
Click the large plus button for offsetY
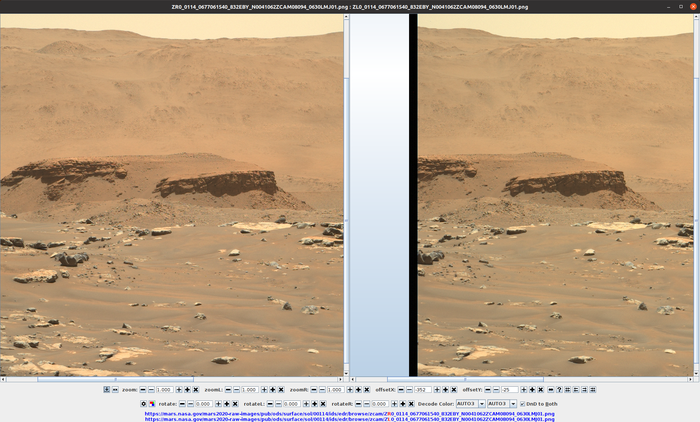click(532, 390)
